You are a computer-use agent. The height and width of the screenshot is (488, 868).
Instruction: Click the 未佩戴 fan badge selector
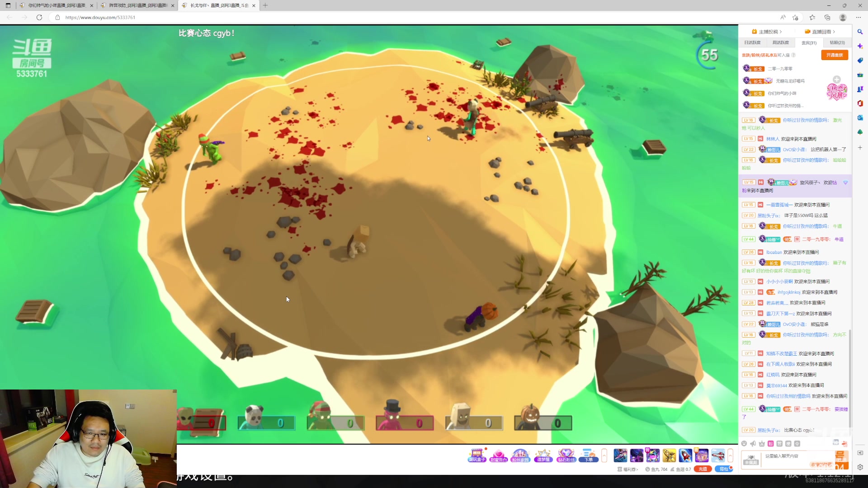click(751, 460)
